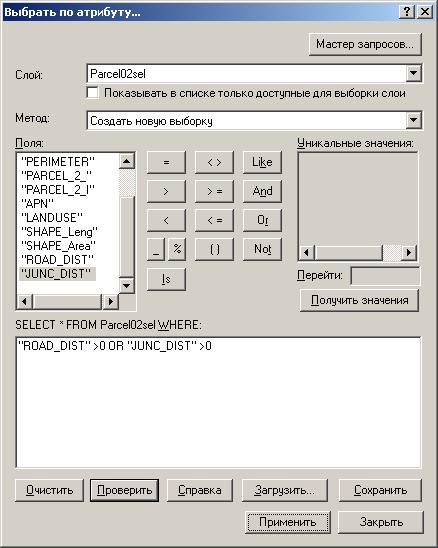Screen dimensions: 438x548
Task: Click the percent wildcard button
Action: point(177,249)
